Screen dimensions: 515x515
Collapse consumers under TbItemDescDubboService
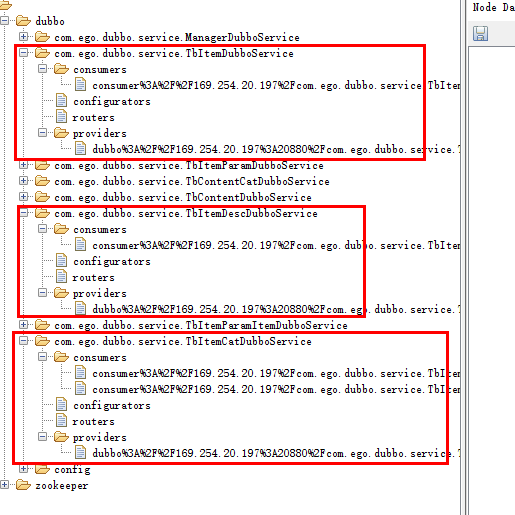click(x=42, y=229)
